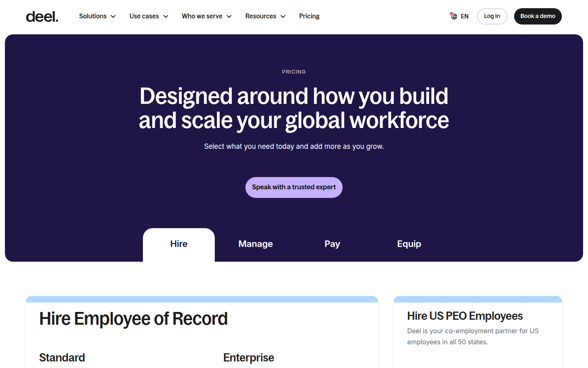The height and width of the screenshot is (368, 588).
Task: Open the Solutions dropdown menu
Action: (97, 16)
